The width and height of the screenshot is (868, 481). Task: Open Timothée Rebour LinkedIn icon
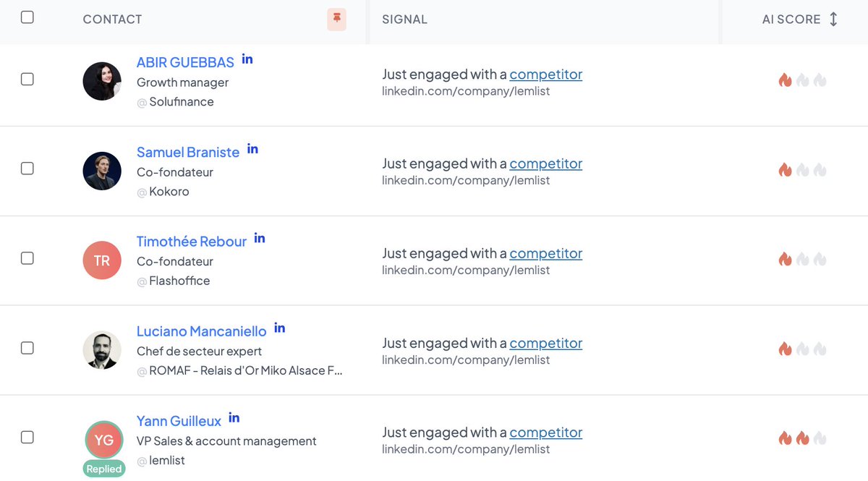[x=260, y=239]
